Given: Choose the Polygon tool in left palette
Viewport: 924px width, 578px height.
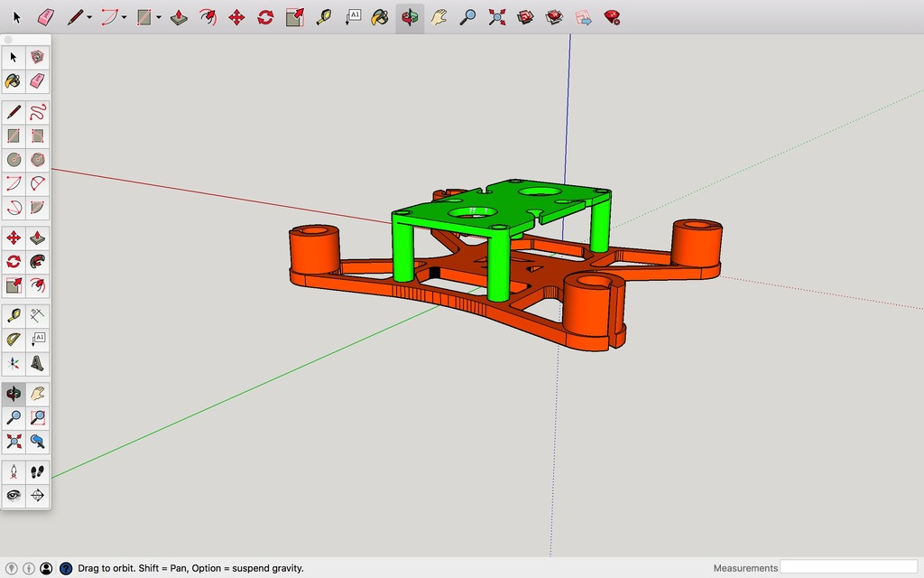Looking at the screenshot, I should coord(37,160).
